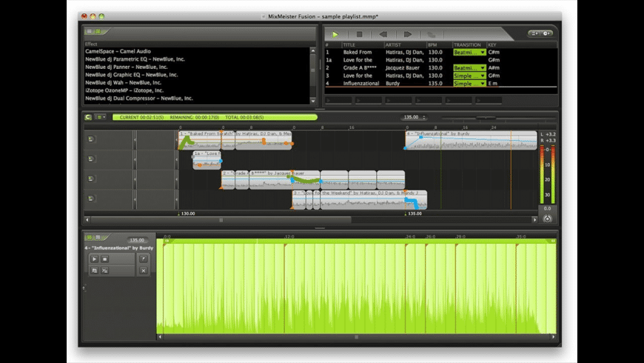Viewport: 644px width, 363px height.
Task: Stop playback using the playlist toolbar's square button
Action: click(359, 34)
